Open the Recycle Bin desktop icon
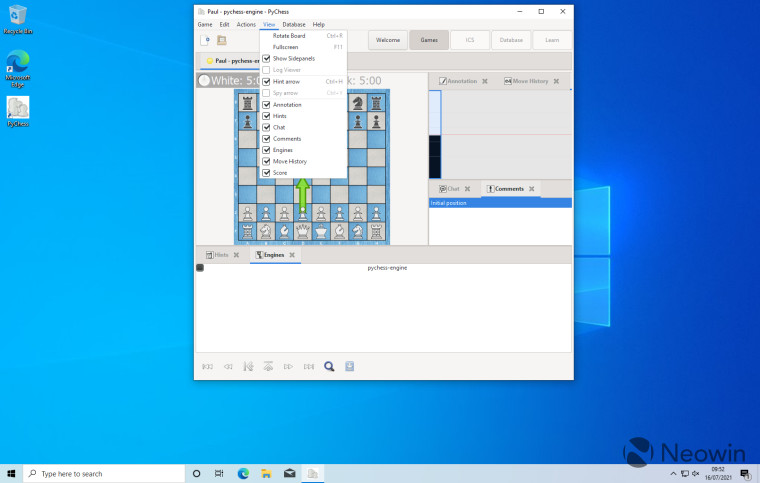760x483 pixels. click(x=18, y=20)
